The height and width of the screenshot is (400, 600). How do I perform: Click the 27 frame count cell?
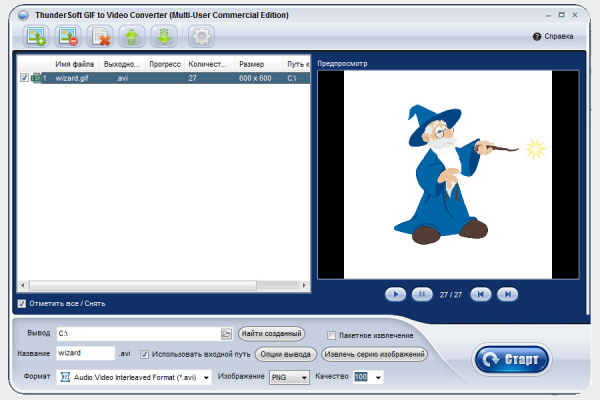(x=192, y=78)
